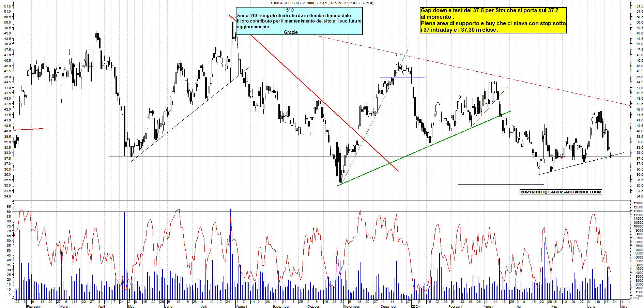Click the "2024" year label on the time axis
Viewport: 644px width, 308px height.
tap(416, 306)
